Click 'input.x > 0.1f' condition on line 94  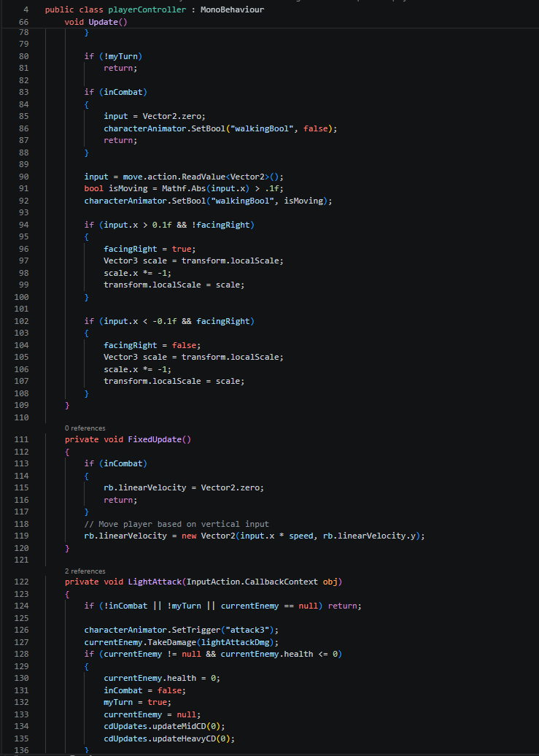137,225
